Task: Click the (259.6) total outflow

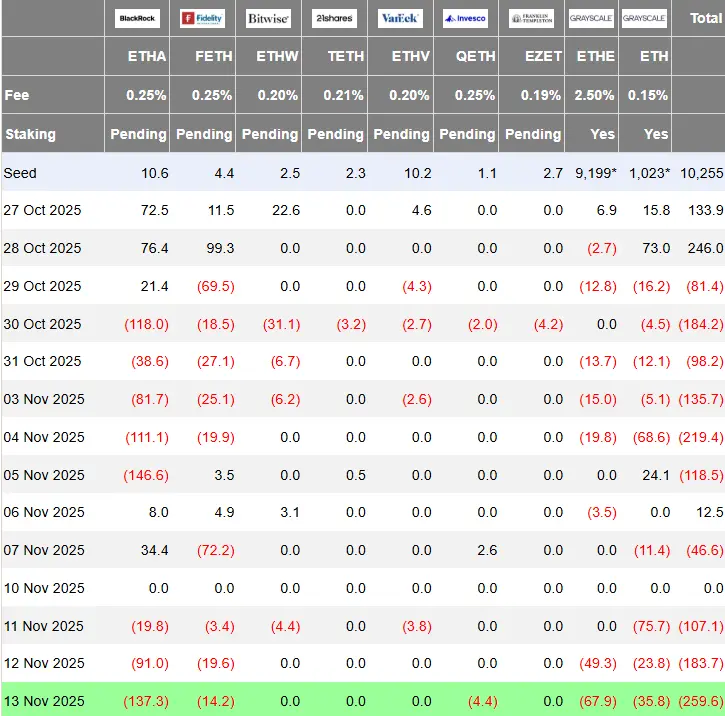Action: click(x=700, y=701)
